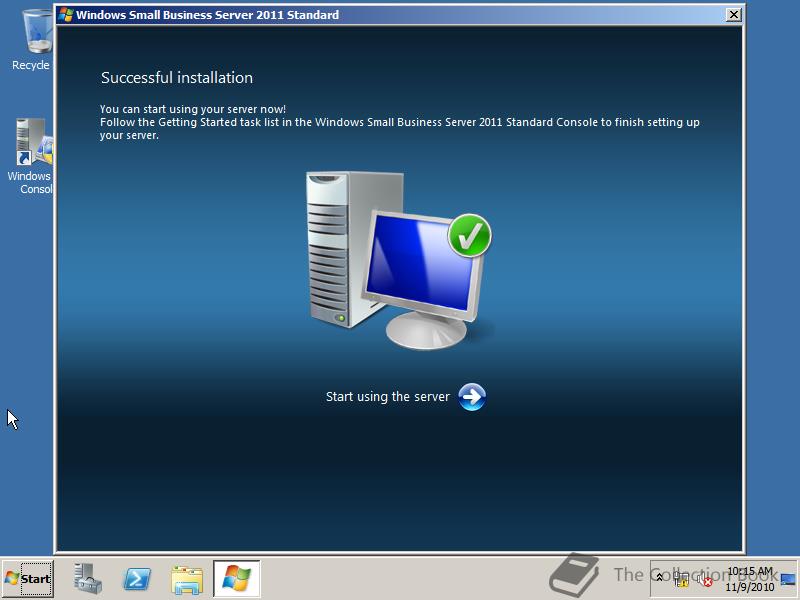The height and width of the screenshot is (600, 800).
Task: Click the server and monitor checkmark graphic
Action: tap(398, 260)
